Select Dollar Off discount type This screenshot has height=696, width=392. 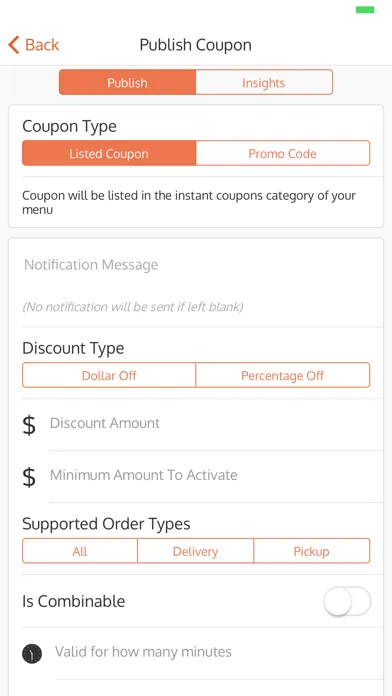[109, 375]
